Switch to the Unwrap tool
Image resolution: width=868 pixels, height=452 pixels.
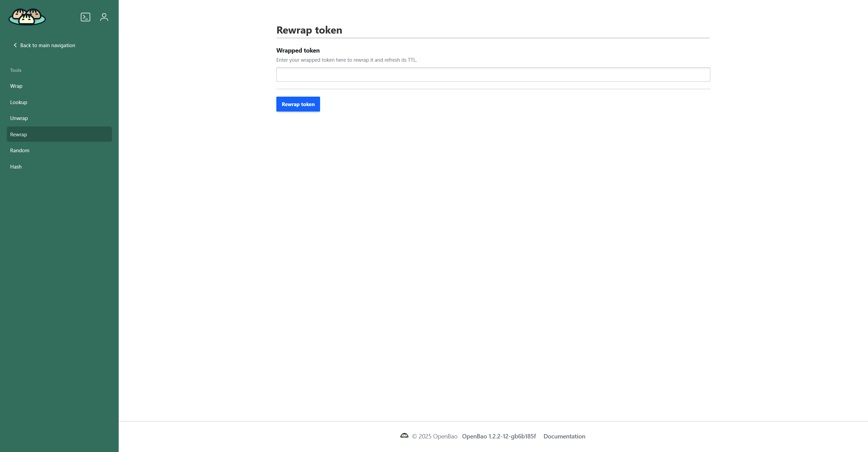[19, 118]
